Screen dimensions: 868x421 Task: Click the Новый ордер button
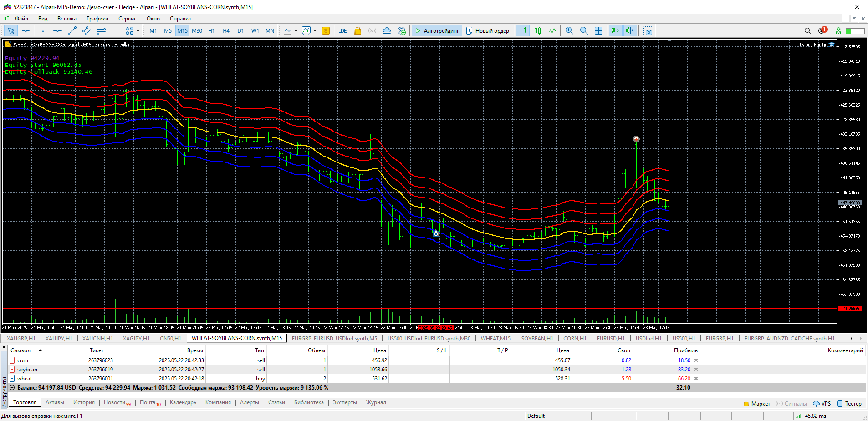point(488,31)
